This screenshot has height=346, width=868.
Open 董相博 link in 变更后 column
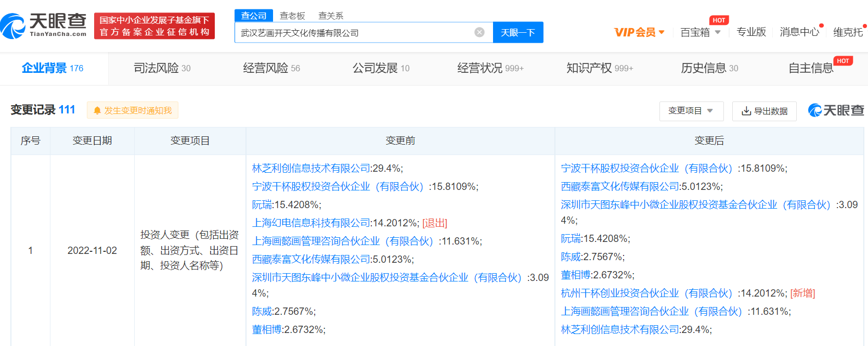[x=576, y=275]
